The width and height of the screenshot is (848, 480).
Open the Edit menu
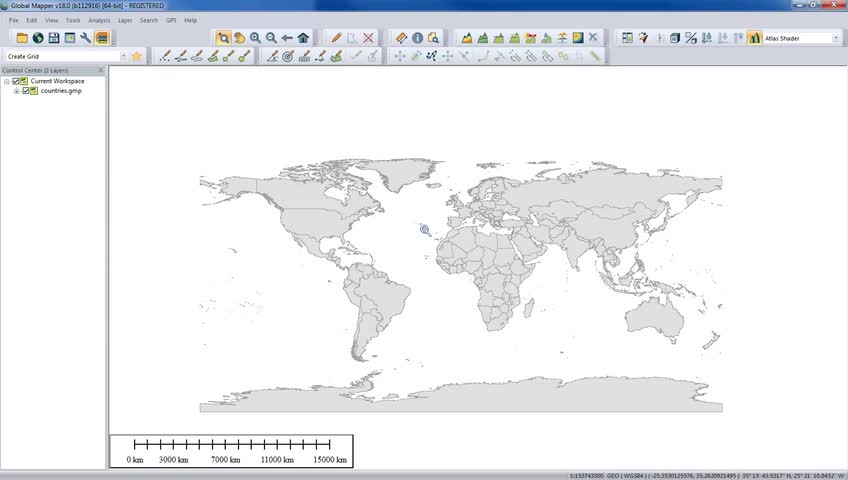pos(32,20)
